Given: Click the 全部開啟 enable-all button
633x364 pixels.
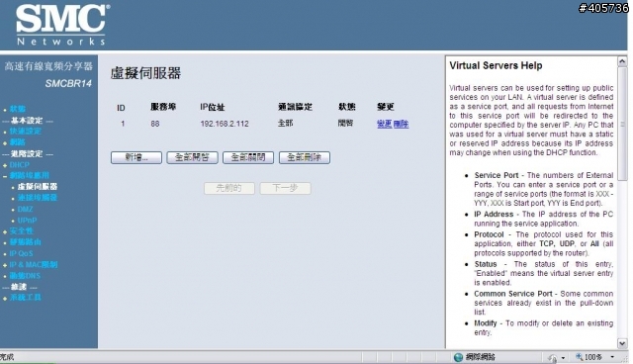Looking at the screenshot, I should [x=192, y=157].
